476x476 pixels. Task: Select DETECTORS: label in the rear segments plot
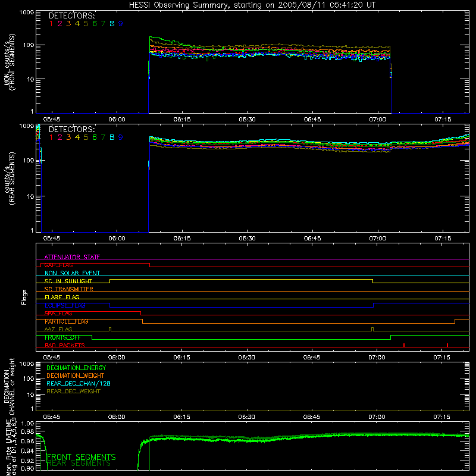click(x=72, y=129)
